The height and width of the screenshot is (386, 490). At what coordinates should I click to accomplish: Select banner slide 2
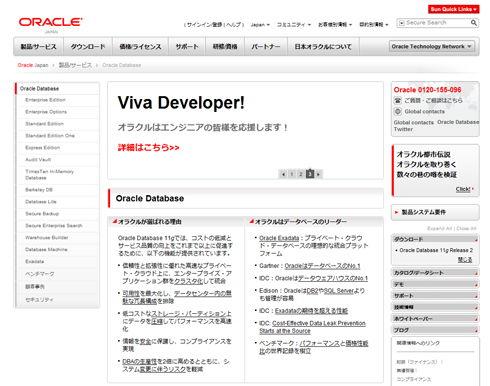pyautogui.click(x=301, y=174)
